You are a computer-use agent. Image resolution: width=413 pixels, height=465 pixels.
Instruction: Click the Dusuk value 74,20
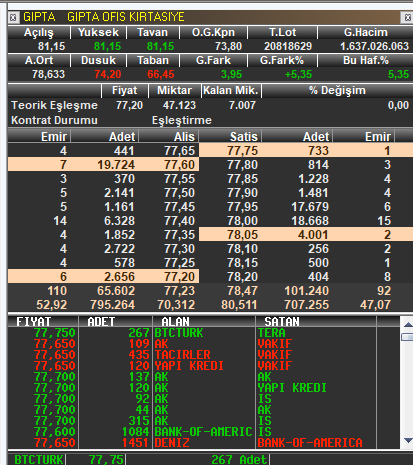click(x=107, y=74)
